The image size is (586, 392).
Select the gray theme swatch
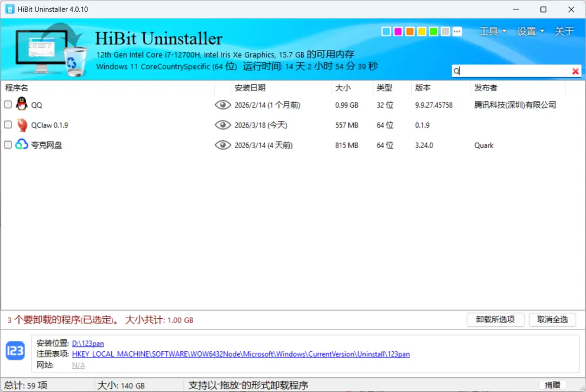[445, 31]
